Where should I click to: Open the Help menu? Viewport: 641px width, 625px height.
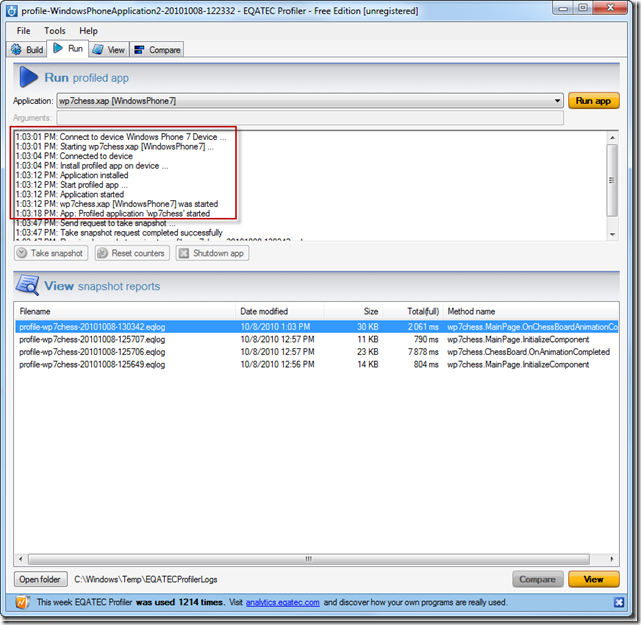[88, 31]
